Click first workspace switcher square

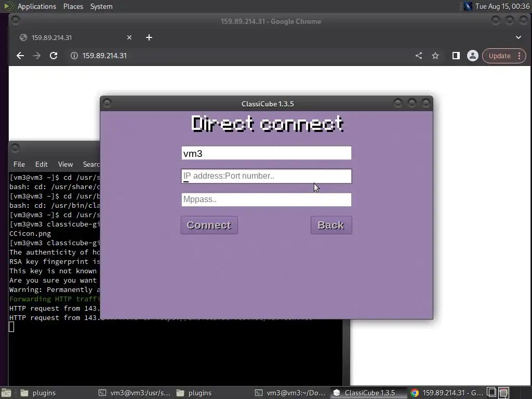pos(491,393)
